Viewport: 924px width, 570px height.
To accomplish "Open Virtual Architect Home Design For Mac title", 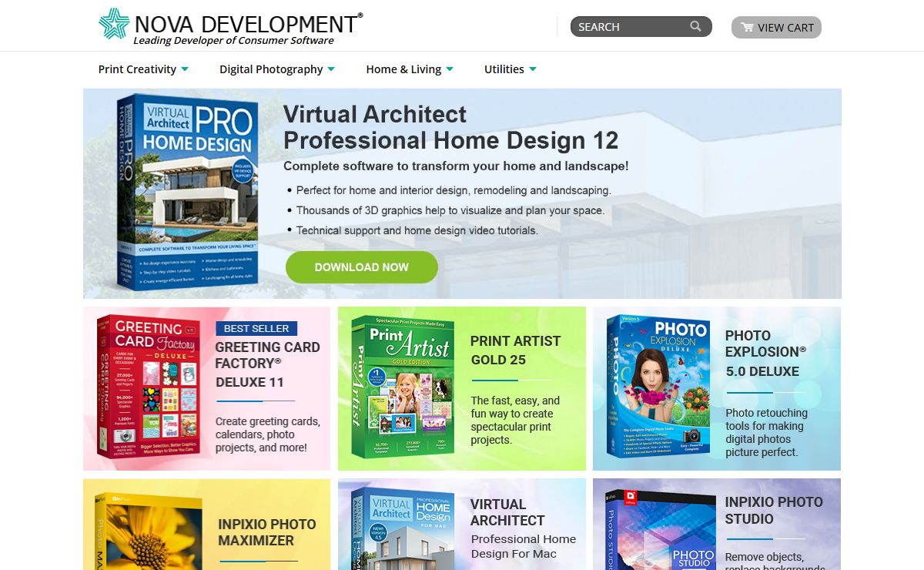I will point(524,528).
